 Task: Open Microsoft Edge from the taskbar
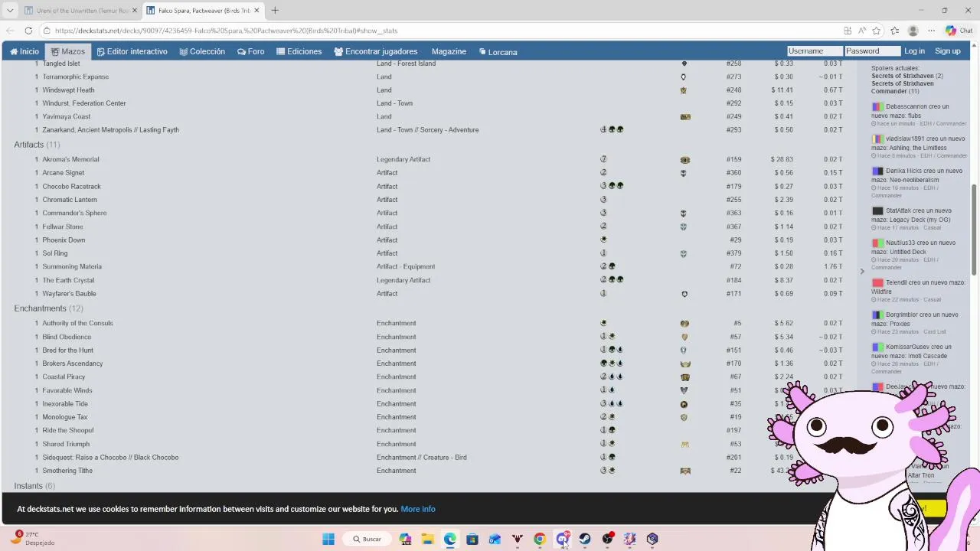coord(449,539)
